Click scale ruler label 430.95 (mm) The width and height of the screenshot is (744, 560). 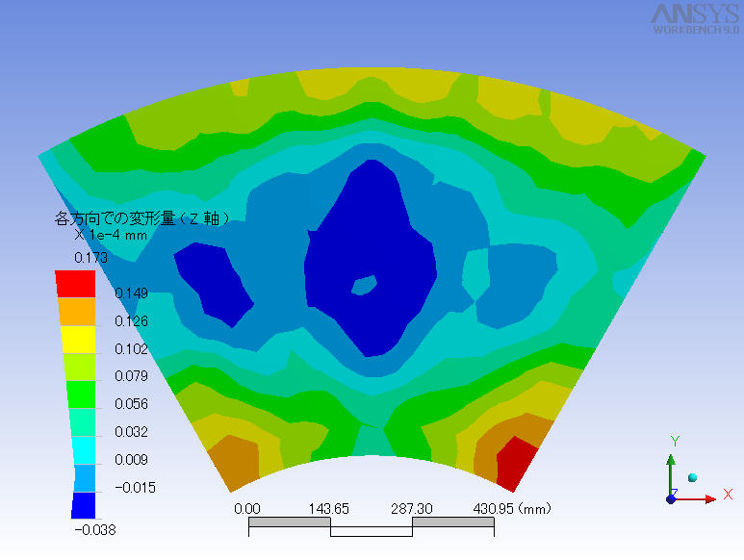coord(512,509)
